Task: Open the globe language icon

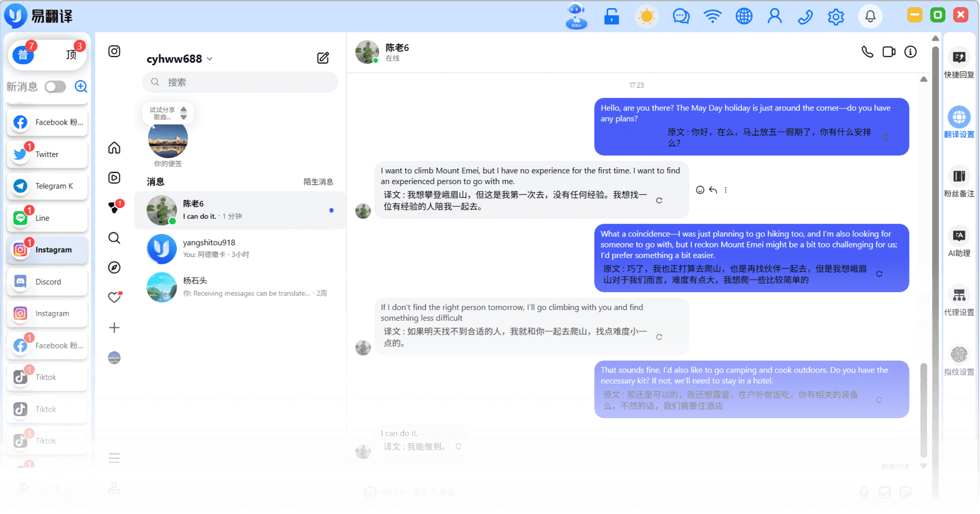Action: pyautogui.click(x=744, y=16)
